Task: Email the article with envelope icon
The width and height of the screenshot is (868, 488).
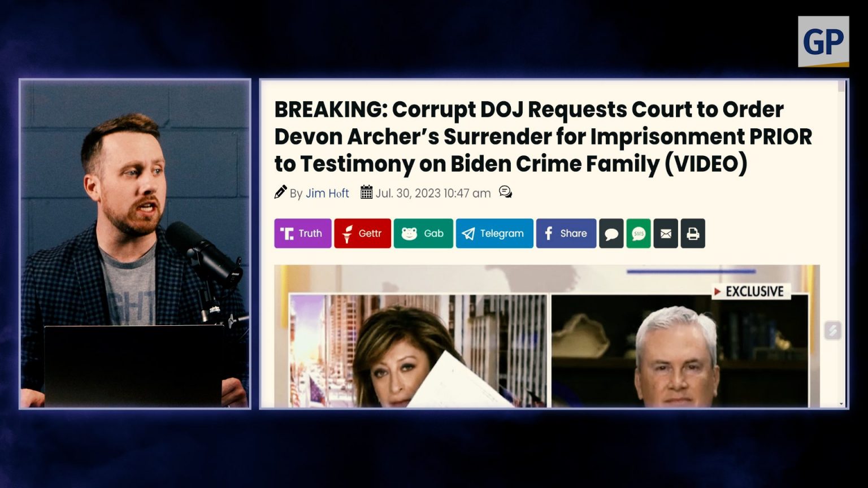Action: pyautogui.click(x=666, y=233)
